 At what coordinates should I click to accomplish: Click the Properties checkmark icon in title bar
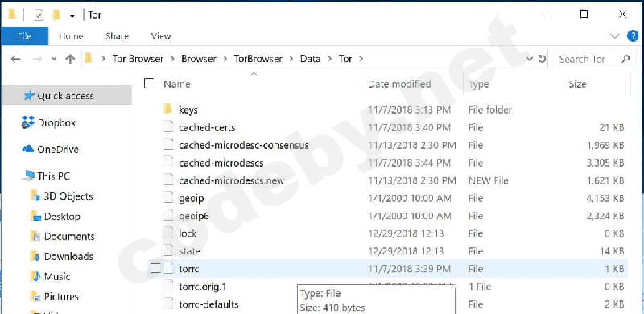(39, 15)
